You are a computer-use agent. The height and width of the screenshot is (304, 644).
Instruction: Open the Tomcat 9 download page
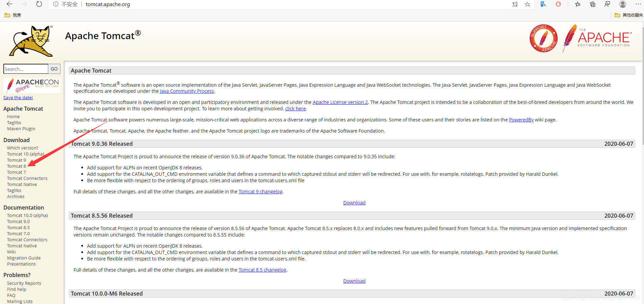pos(17,160)
